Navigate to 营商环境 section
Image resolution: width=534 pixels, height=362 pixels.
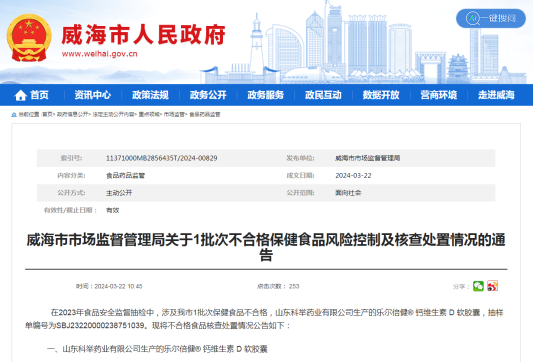point(439,95)
